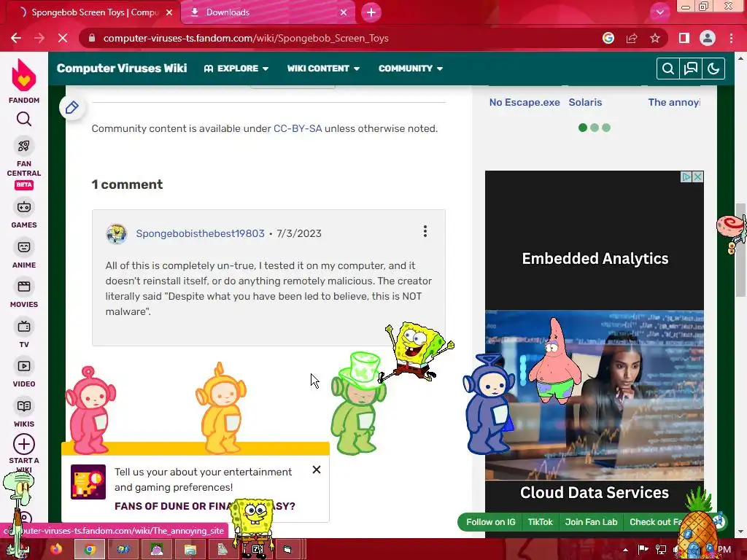Expand the Community menu
Image resolution: width=747 pixels, height=560 pixels.
(x=411, y=69)
